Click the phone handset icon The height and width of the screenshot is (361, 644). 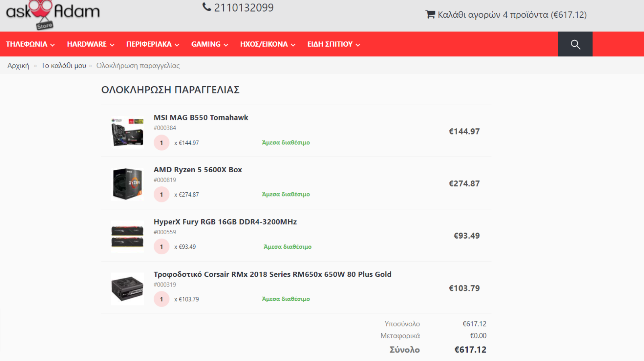(206, 7)
